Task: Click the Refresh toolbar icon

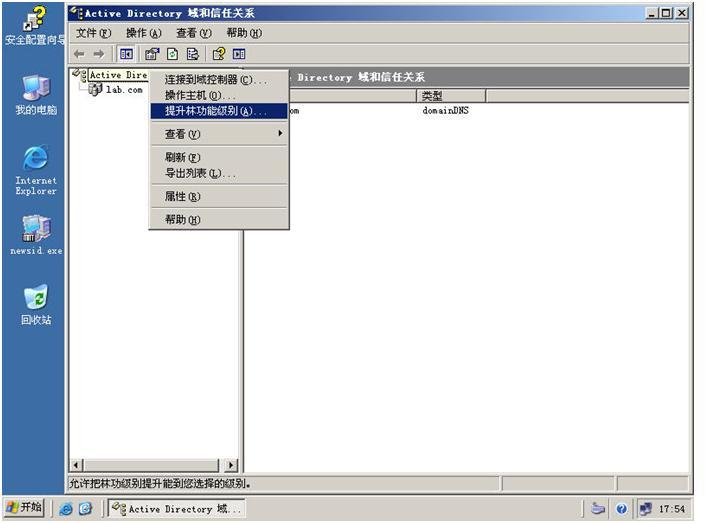Action: click(x=172, y=54)
